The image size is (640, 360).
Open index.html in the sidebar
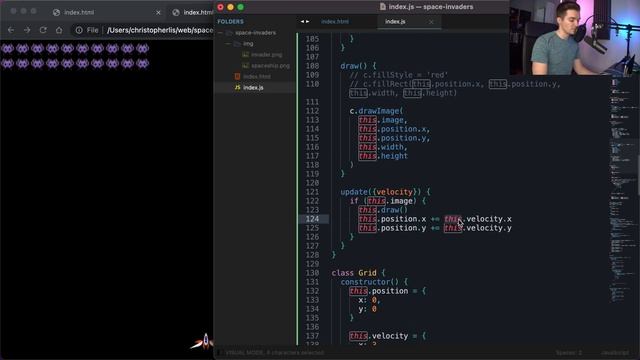coord(257,77)
